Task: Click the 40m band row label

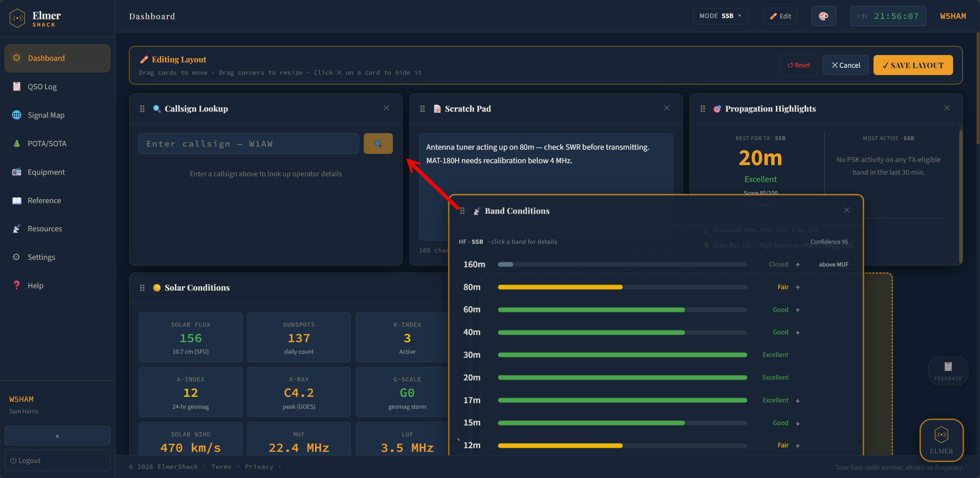Action: 472,332
